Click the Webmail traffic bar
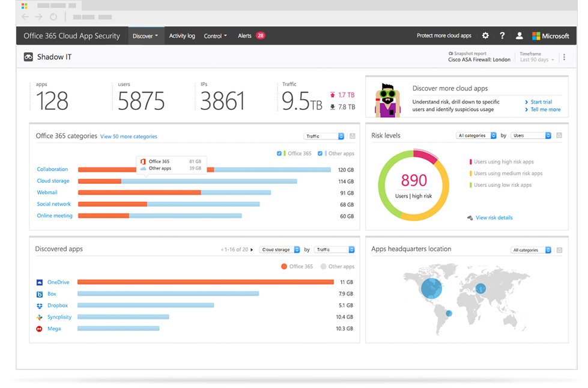 [174, 193]
